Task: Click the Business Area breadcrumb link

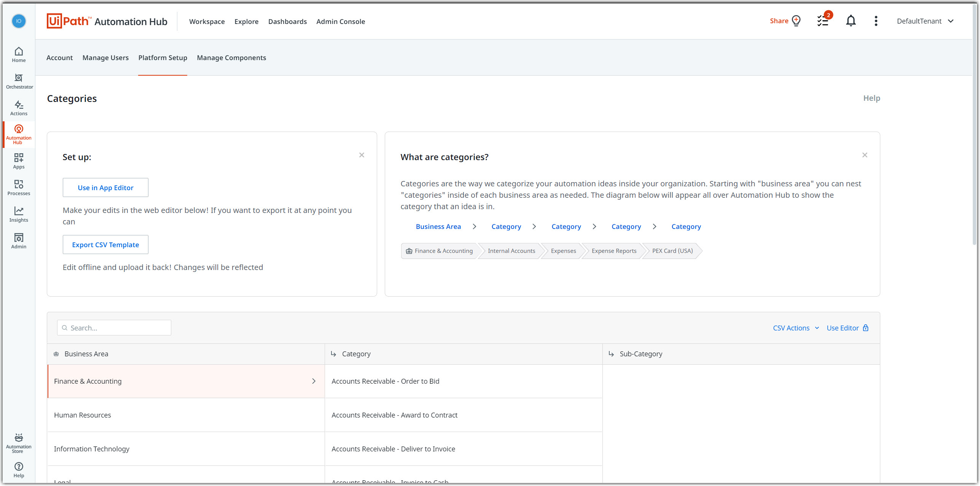Action: pyautogui.click(x=438, y=226)
